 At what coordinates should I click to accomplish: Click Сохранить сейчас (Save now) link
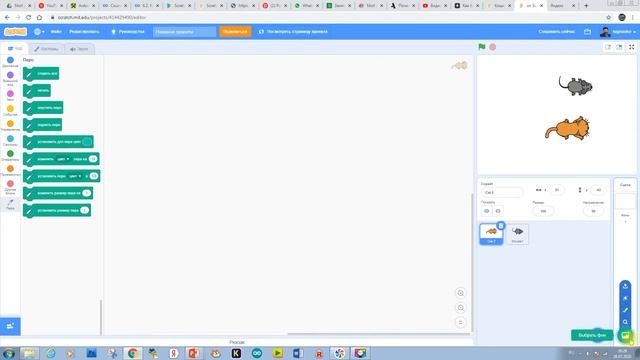[x=556, y=31]
